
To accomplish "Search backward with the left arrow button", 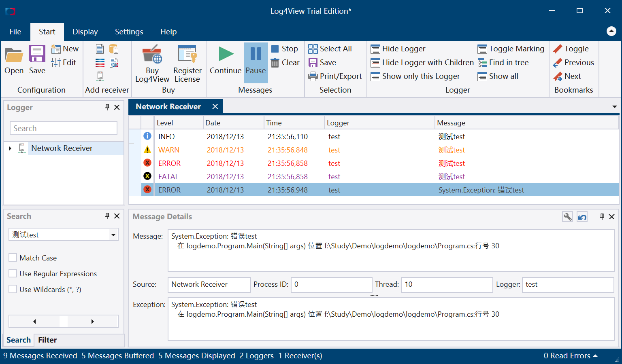I will [34, 322].
